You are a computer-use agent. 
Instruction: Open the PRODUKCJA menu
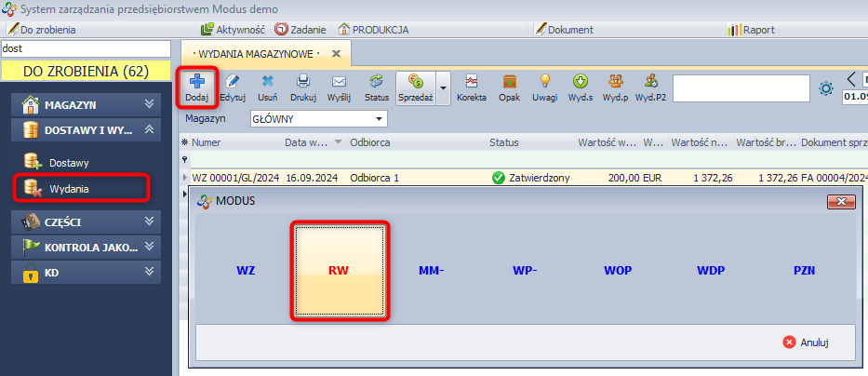click(x=374, y=30)
